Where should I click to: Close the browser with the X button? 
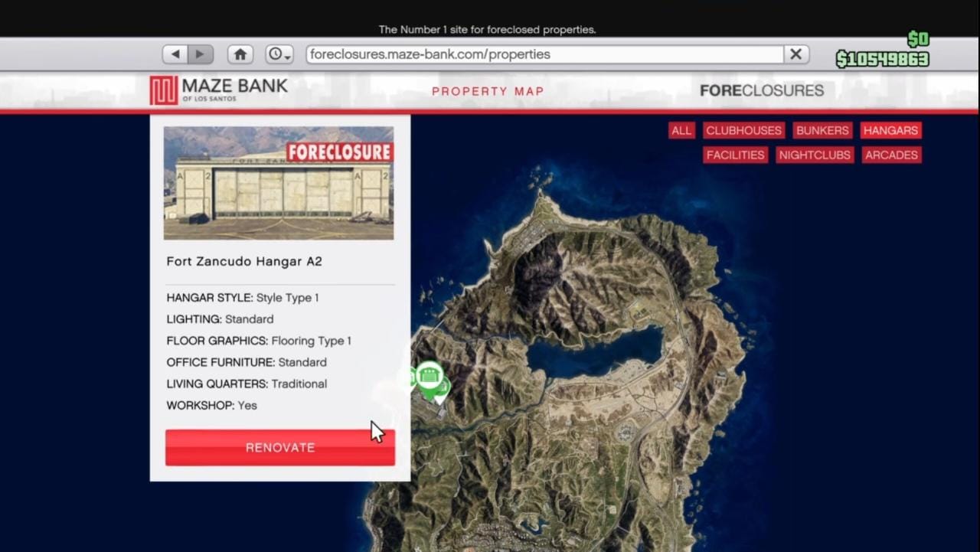796,54
